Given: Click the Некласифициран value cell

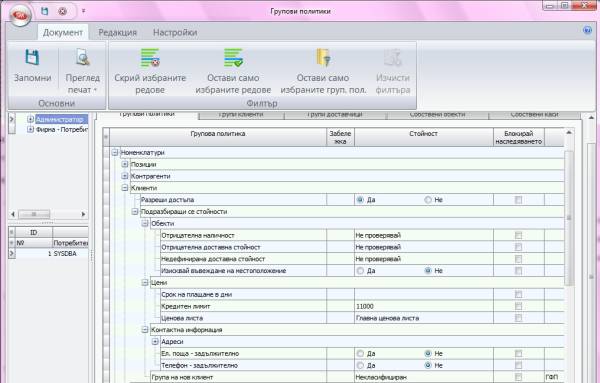Looking at the screenshot, I should (424, 377).
